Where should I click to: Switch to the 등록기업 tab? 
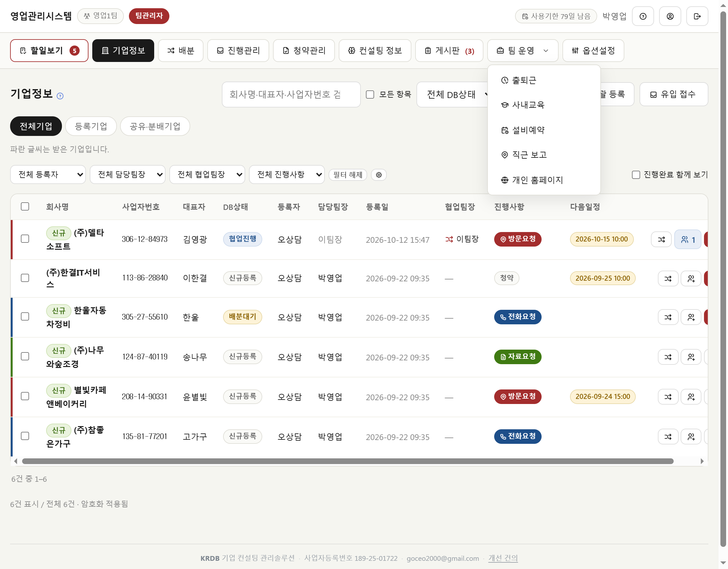click(x=91, y=126)
